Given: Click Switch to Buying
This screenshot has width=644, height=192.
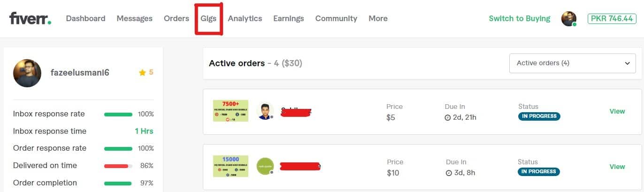Looking at the screenshot, I should 519,18.
